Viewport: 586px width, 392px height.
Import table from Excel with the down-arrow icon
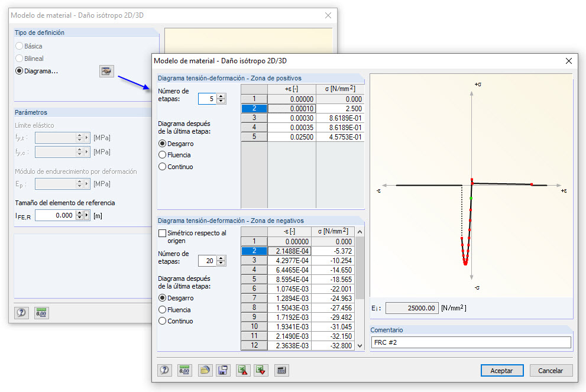pos(261,370)
